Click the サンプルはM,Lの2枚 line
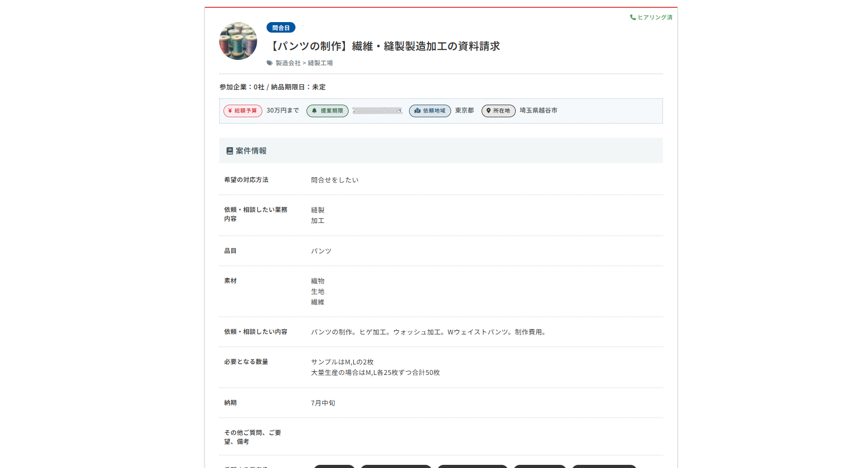 [x=342, y=362]
